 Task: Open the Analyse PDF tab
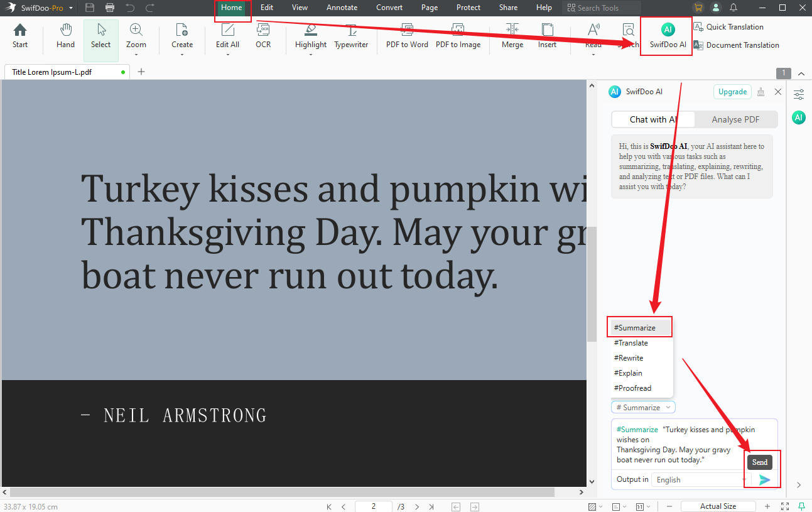pos(735,119)
